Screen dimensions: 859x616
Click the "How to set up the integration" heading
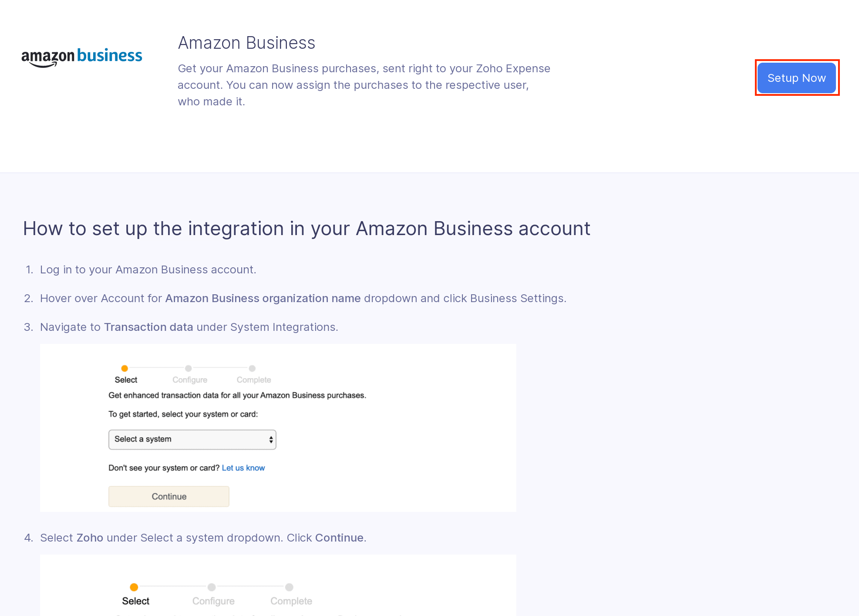pos(307,229)
